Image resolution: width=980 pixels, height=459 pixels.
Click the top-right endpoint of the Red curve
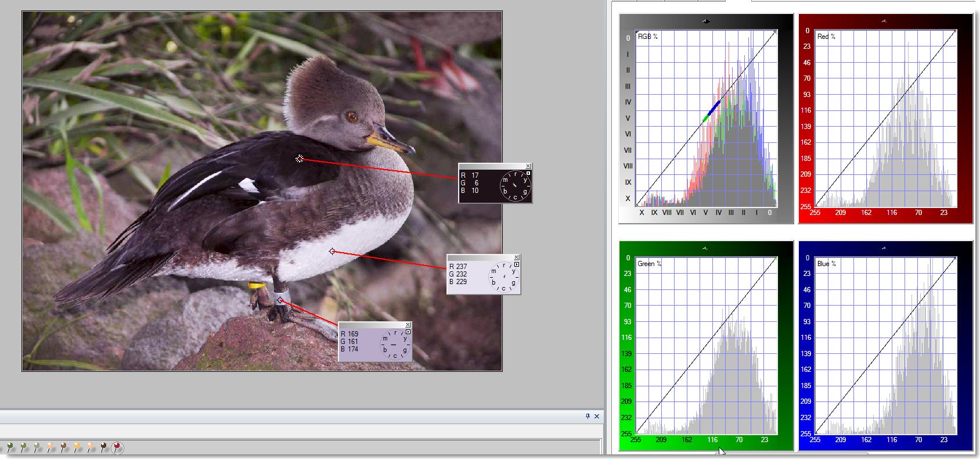(955, 31)
